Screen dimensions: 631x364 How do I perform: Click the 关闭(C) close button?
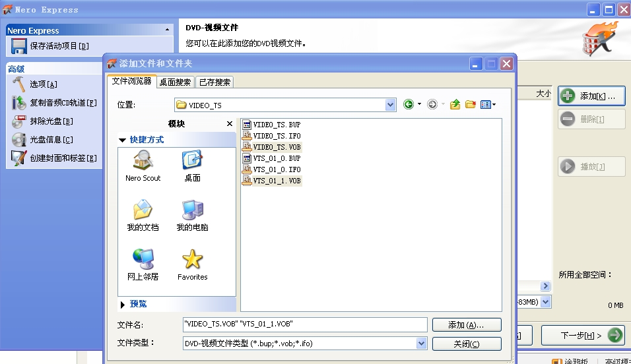467,344
